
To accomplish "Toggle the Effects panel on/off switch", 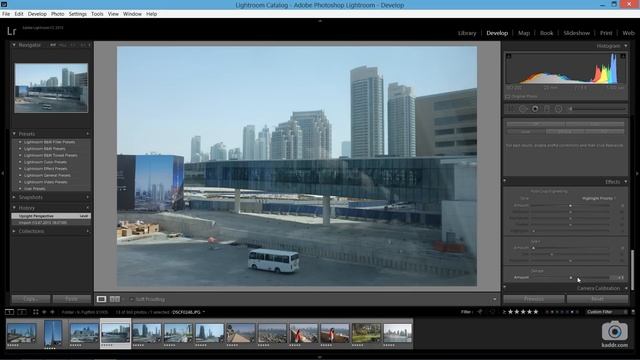I will click(x=505, y=180).
